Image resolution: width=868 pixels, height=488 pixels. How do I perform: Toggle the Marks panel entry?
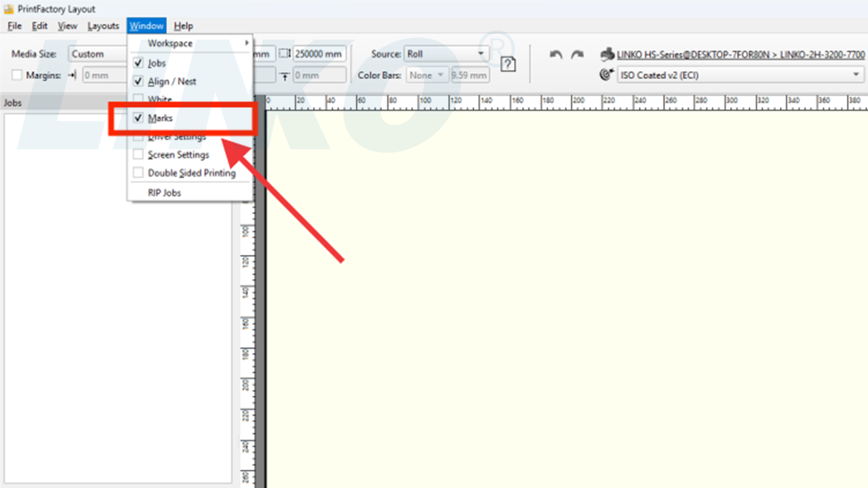(x=190, y=118)
